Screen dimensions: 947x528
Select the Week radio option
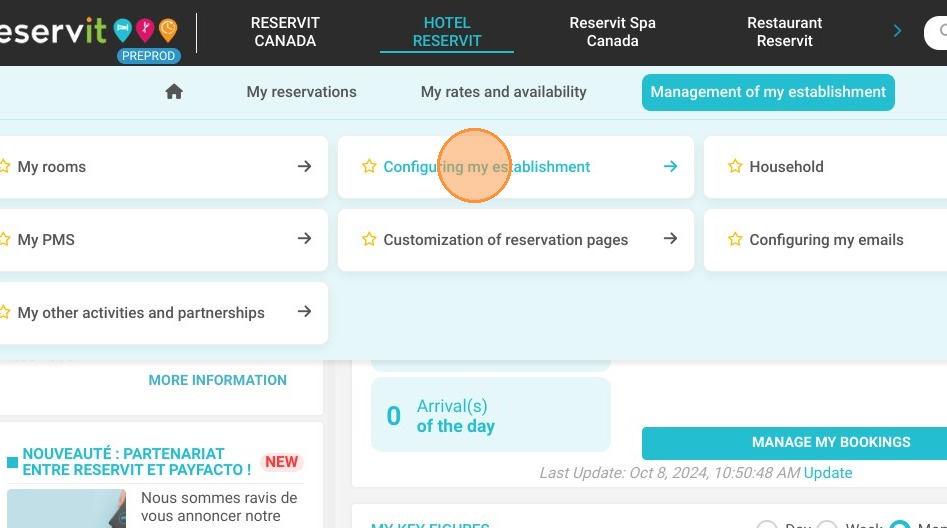click(827, 526)
